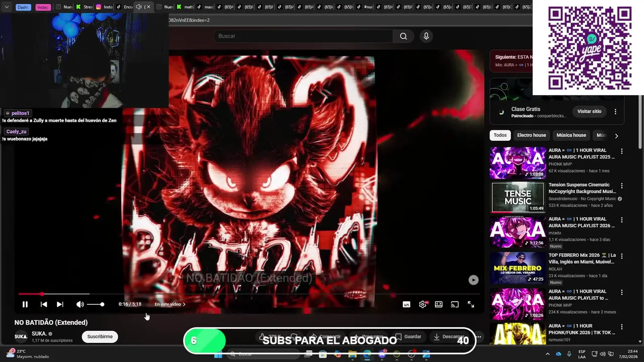Show more filter chips with right arrow
The image size is (644, 362).
tap(616, 136)
